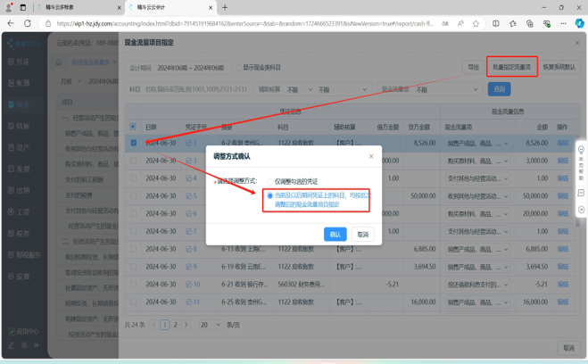Go to page 2 of the list
The width and height of the screenshot is (588, 364).
(x=176, y=325)
